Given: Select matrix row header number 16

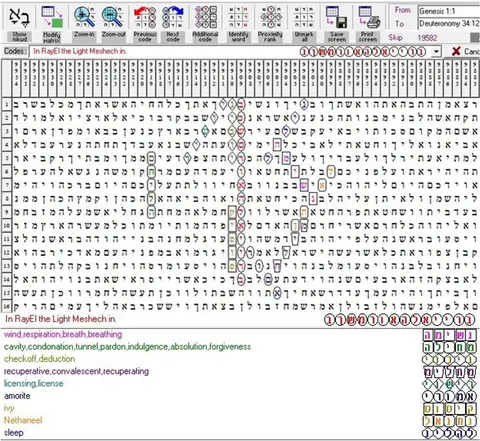Looking at the screenshot, I should pos(6,305).
